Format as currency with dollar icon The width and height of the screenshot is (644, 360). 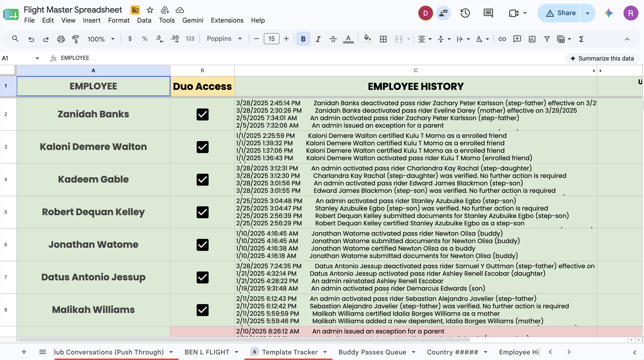click(130, 39)
